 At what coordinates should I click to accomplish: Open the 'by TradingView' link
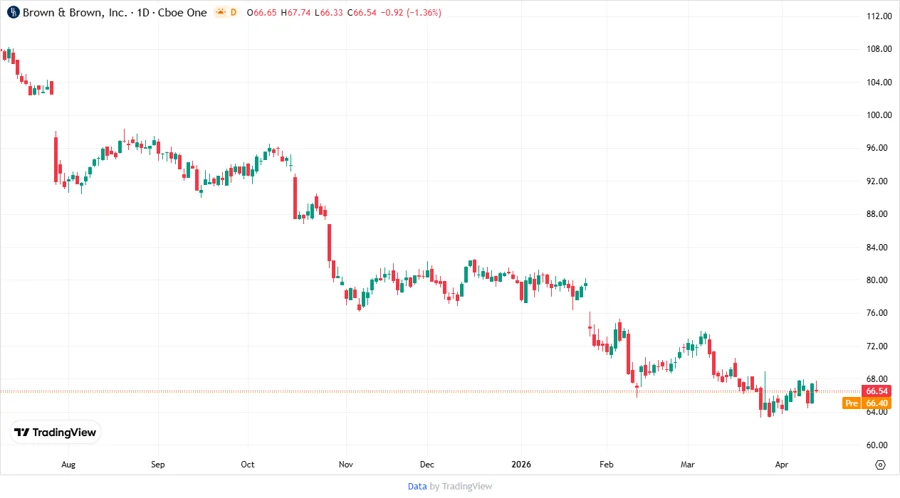[x=461, y=486]
